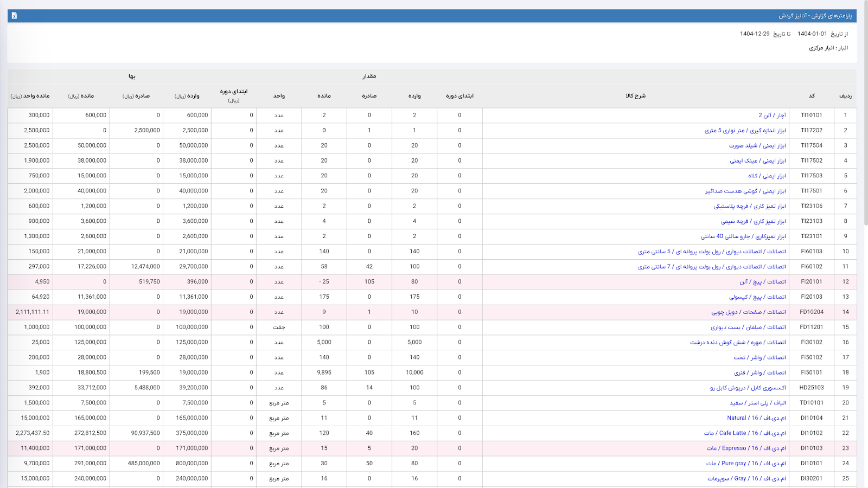The width and height of the screenshot is (868, 488).
Task: Click the 'بها' group header
Action: click(132, 76)
